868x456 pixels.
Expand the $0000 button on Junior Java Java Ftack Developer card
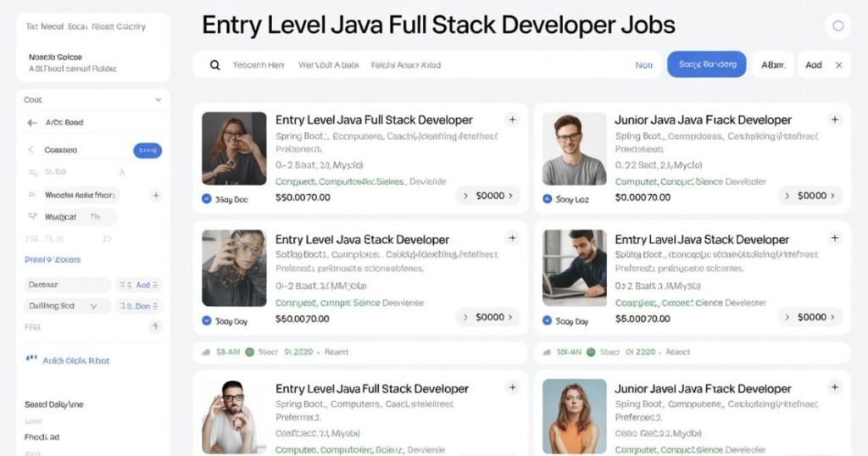(x=810, y=195)
